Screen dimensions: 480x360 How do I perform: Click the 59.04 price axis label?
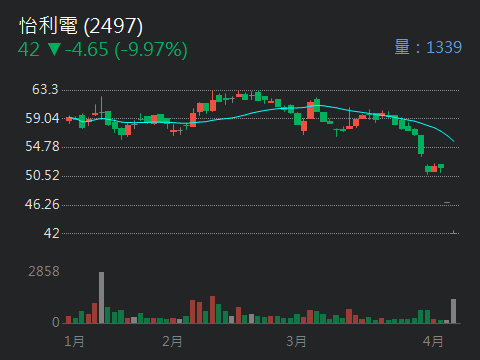pyautogui.click(x=42, y=118)
